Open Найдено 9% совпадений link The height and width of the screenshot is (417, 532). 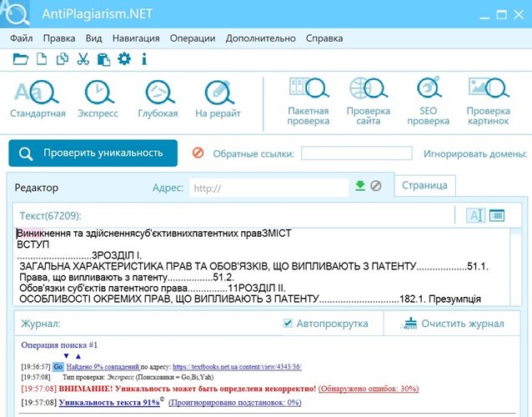coord(103,367)
